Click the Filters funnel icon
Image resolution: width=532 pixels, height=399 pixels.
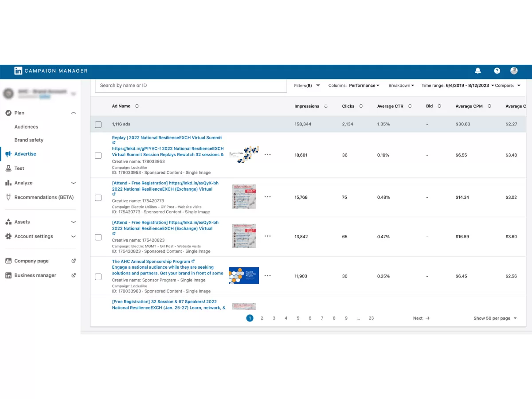coord(318,86)
